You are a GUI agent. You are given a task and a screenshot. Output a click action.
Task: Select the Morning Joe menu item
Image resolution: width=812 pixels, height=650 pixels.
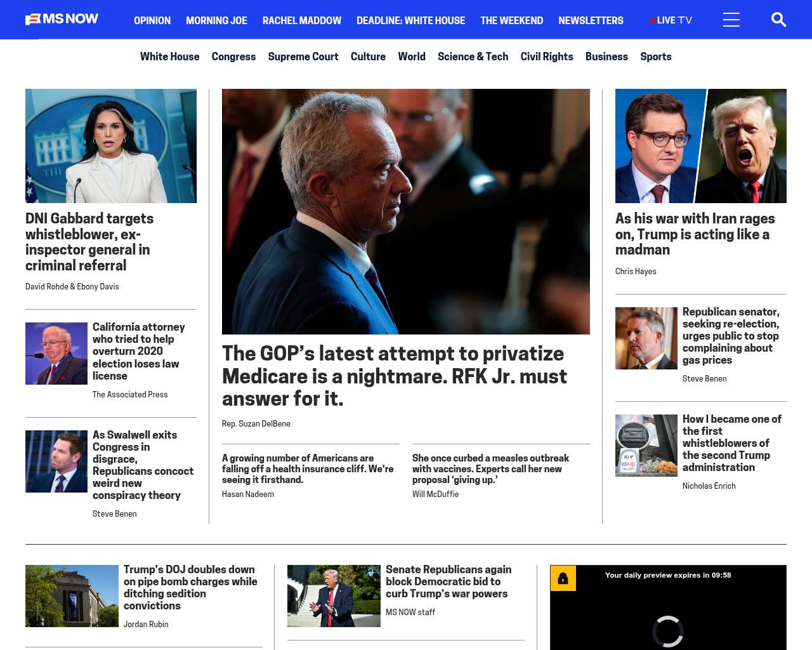click(216, 20)
